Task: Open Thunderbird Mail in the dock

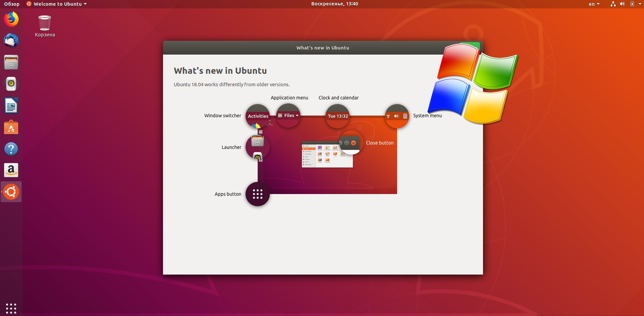Action: pyautogui.click(x=11, y=41)
